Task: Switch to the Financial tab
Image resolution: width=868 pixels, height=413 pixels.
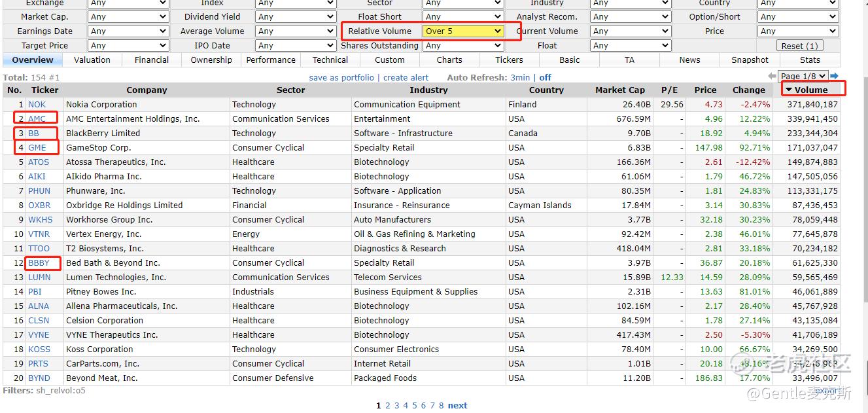Action: [152, 60]
